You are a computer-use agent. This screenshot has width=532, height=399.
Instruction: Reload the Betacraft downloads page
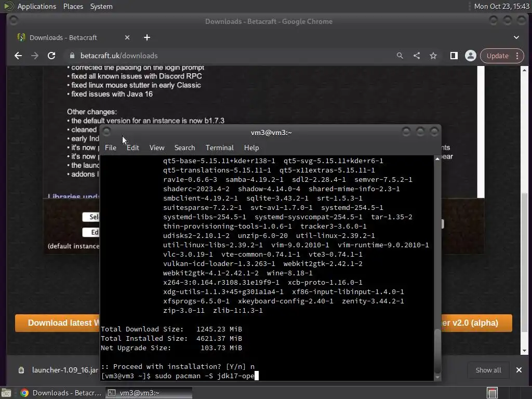[x=51, y=56]
